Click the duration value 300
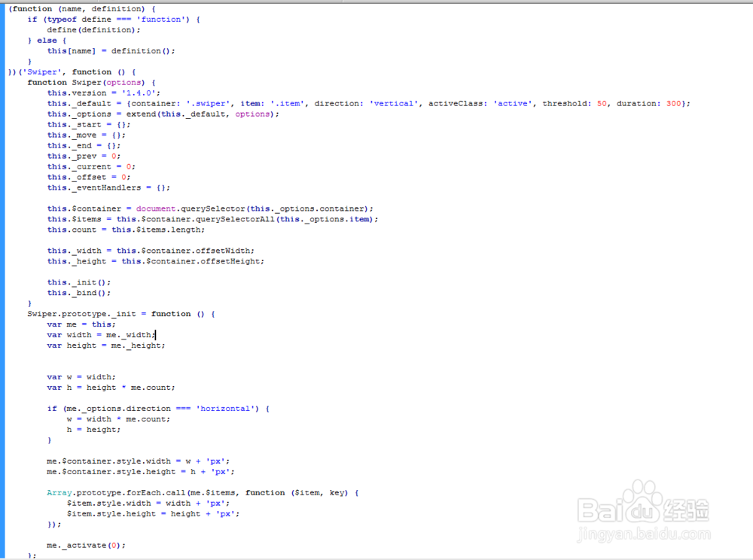This screenshot has width=753, height=560. click(673, 104)
